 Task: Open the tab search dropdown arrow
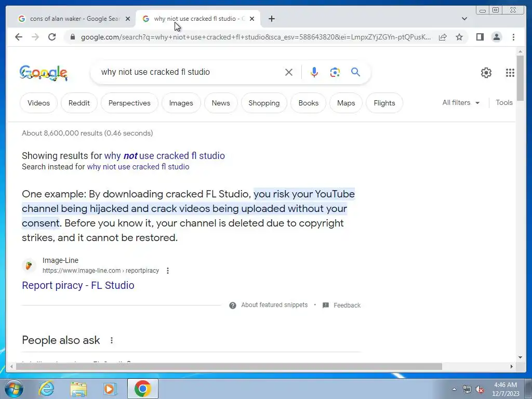[464, 19]
